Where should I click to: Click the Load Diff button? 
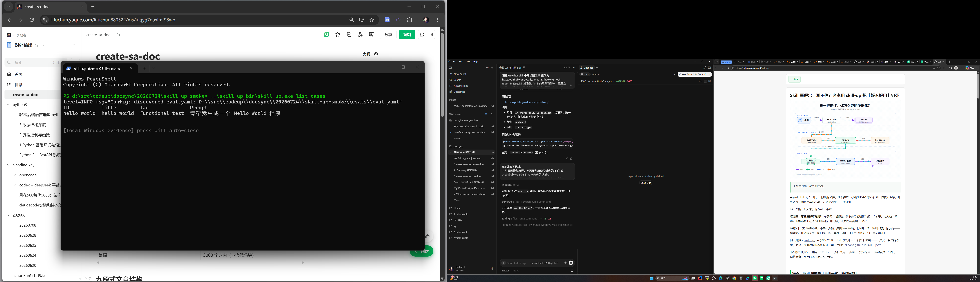[646, 183]
